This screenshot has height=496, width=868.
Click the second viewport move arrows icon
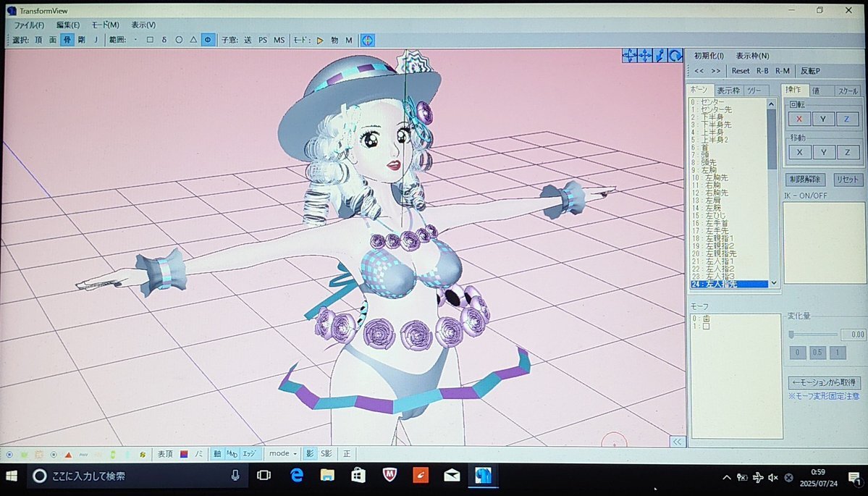tap(645, 55)
